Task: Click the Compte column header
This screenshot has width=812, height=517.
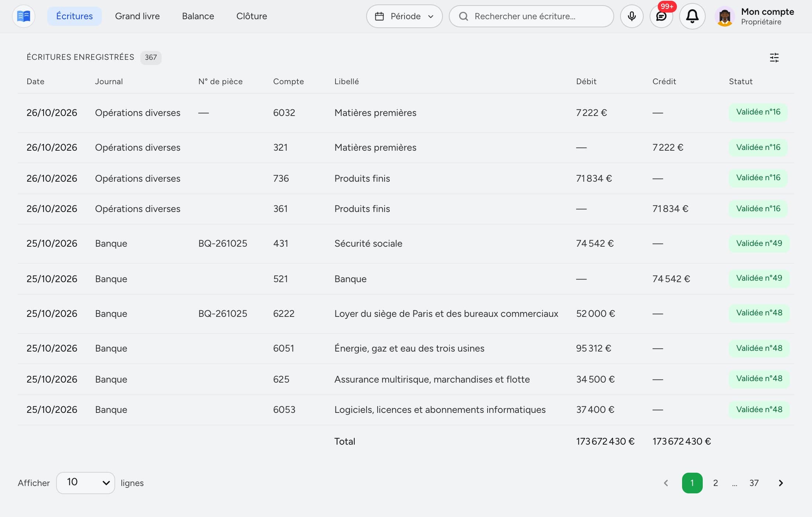Action: 289,82
